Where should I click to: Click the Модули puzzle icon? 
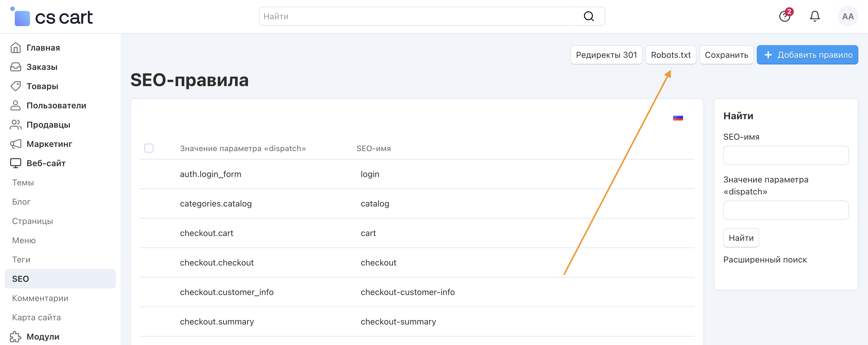tap(15, 337)
